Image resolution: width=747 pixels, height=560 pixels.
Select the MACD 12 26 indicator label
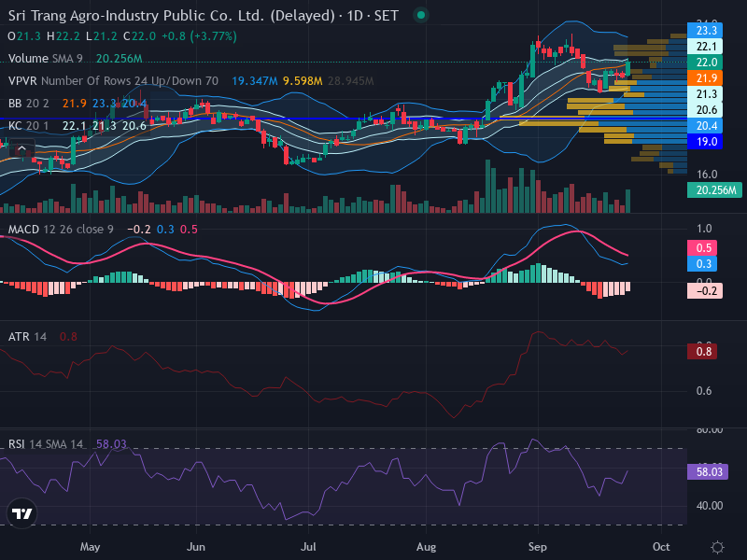coord(61,229)
